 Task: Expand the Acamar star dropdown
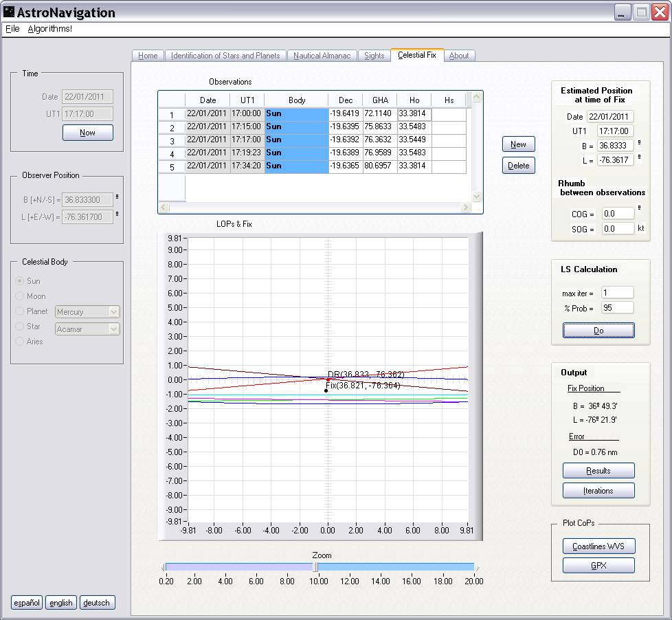point(114,329)
